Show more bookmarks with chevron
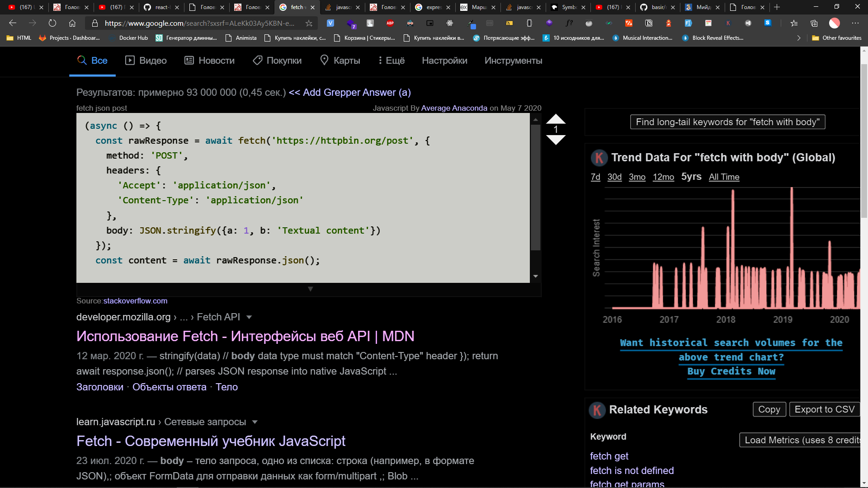This screenshot has height=488, width=868. (799, 38)
